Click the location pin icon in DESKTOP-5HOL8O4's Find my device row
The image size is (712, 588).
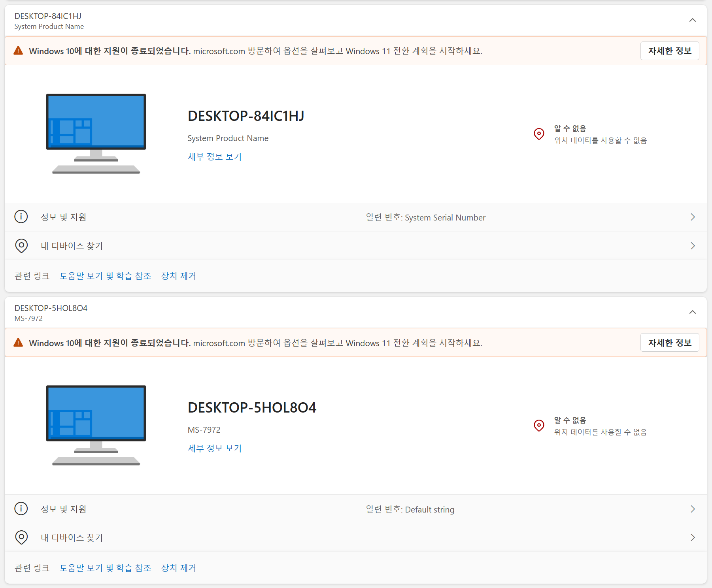pyautogui.click(x=21, y=537)
